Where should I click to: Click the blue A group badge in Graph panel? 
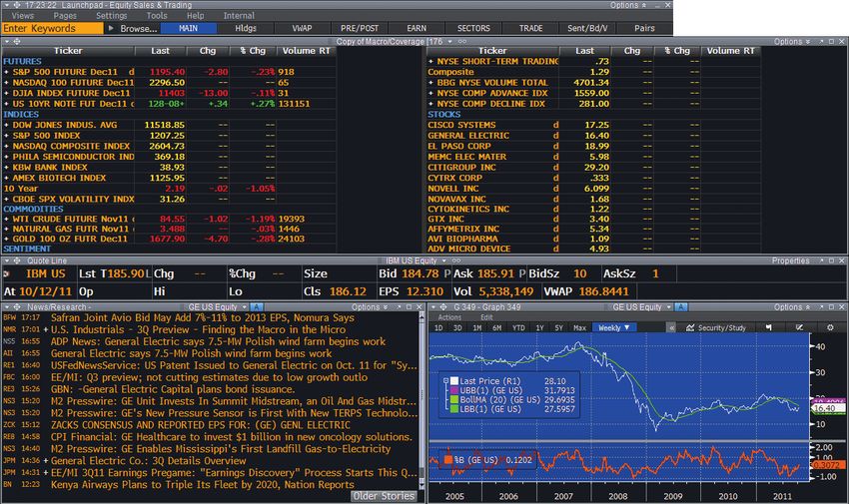(x=680, y=307)
